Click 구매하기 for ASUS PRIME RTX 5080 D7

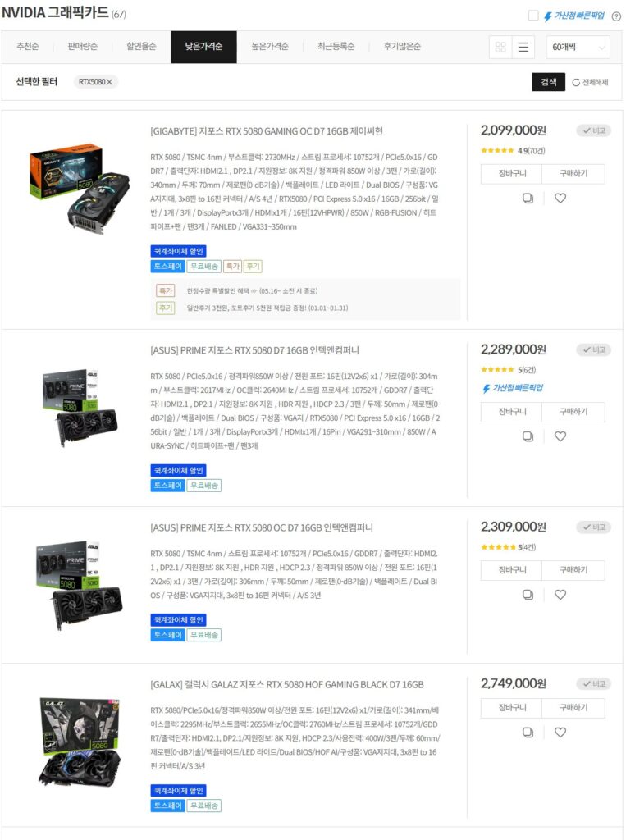pos(573,412)
